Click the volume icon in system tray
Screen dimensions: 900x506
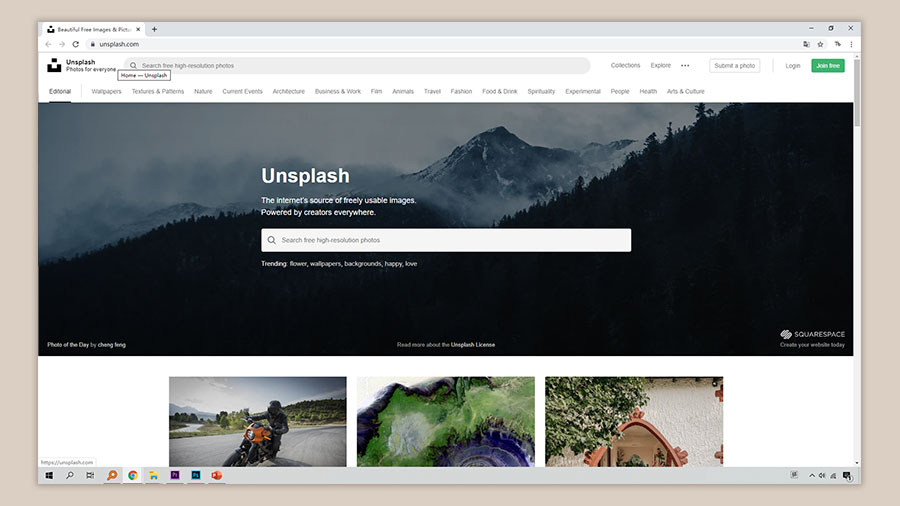point(822,476)
